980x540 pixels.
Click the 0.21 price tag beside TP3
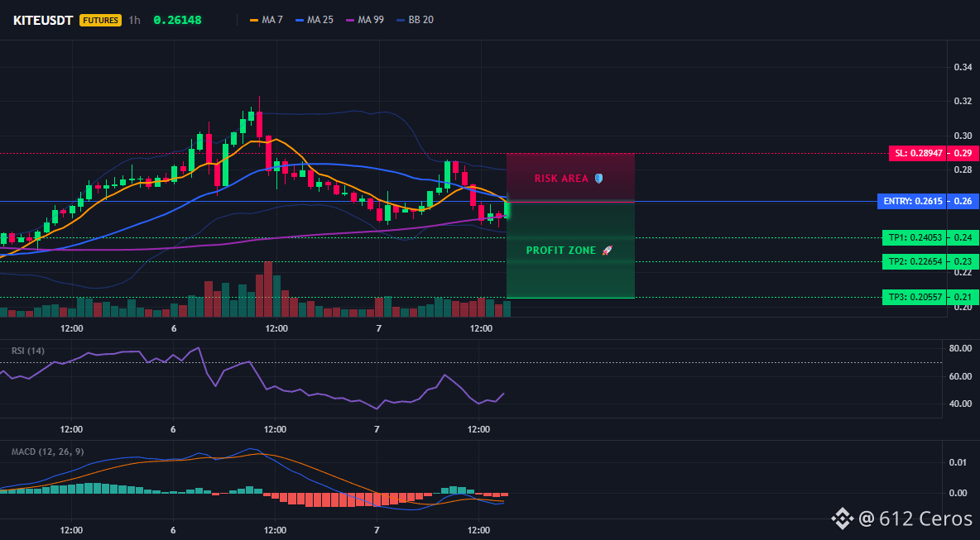[963, 297]
